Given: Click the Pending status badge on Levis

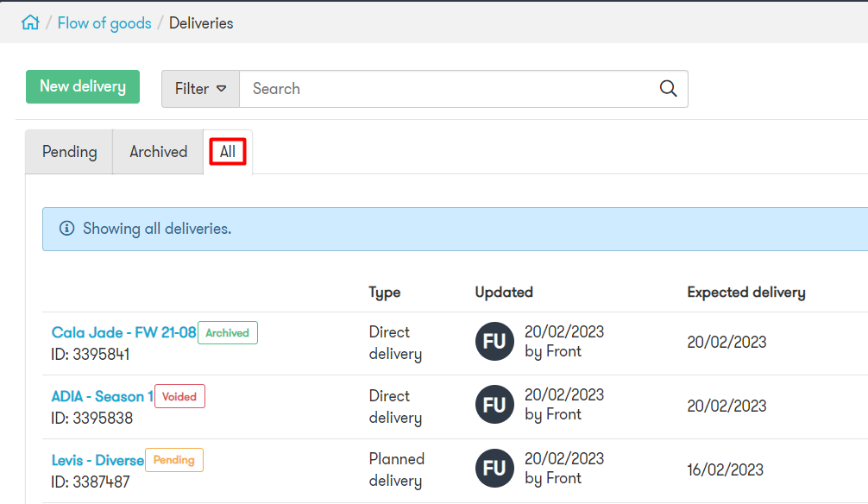Looking at the screenshot, I should pos(173,460).
